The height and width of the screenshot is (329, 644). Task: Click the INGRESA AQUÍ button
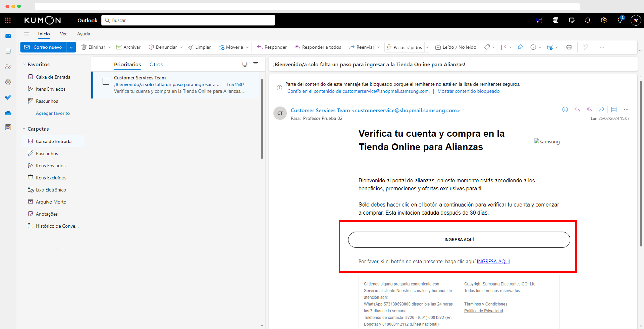[x=459, y=240]
